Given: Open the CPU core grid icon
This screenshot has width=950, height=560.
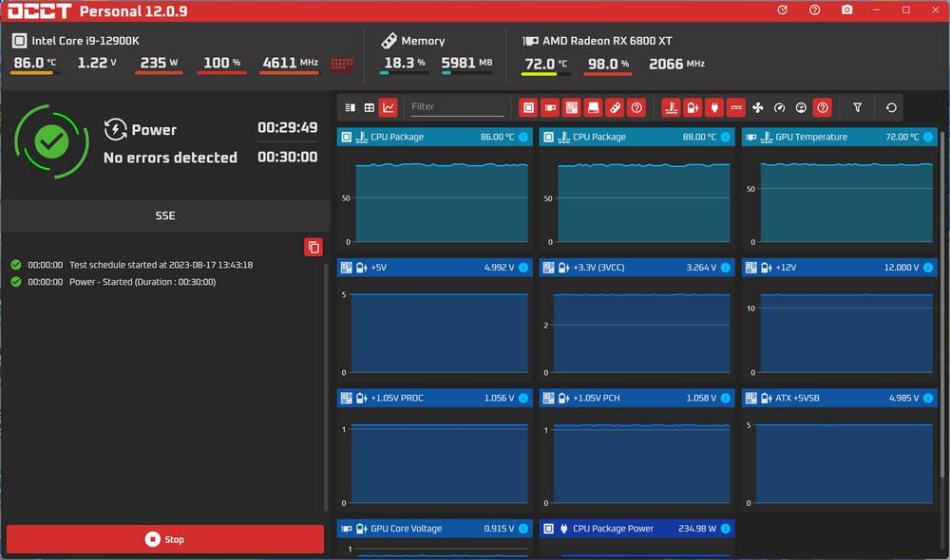Looking at the screenshot, I should pyautogui.click(x=342, y=64).
